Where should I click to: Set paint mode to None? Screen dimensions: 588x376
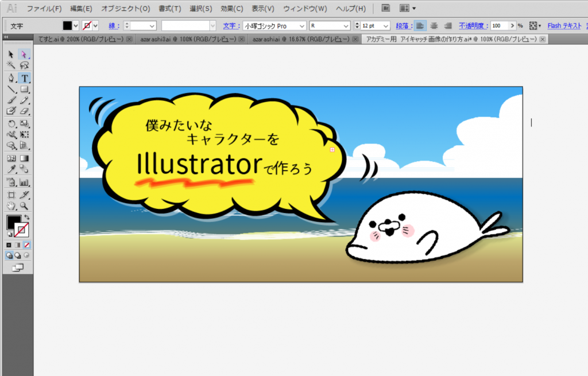pos(26,245)
